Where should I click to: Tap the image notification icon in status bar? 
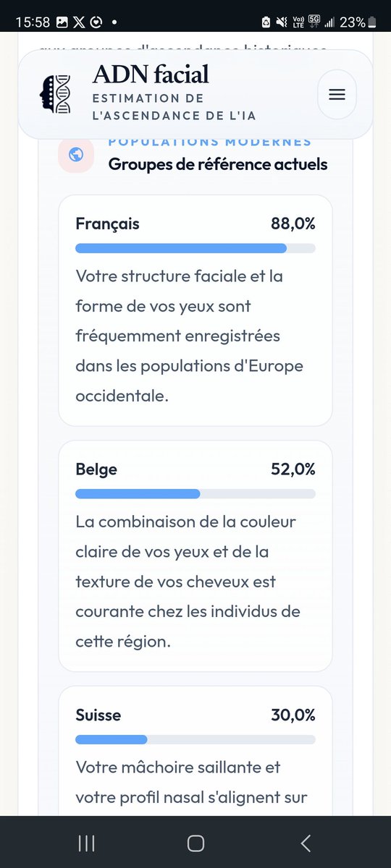62,22
